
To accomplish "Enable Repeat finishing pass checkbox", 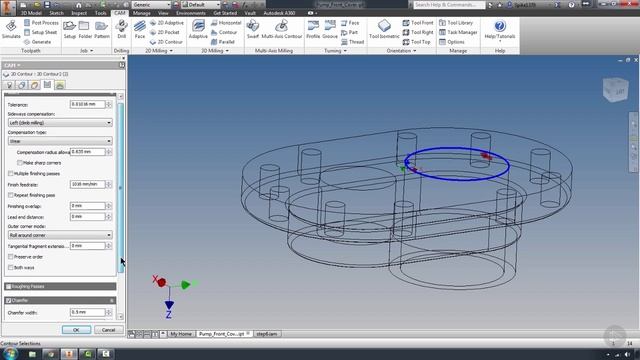I will [11, 195].
